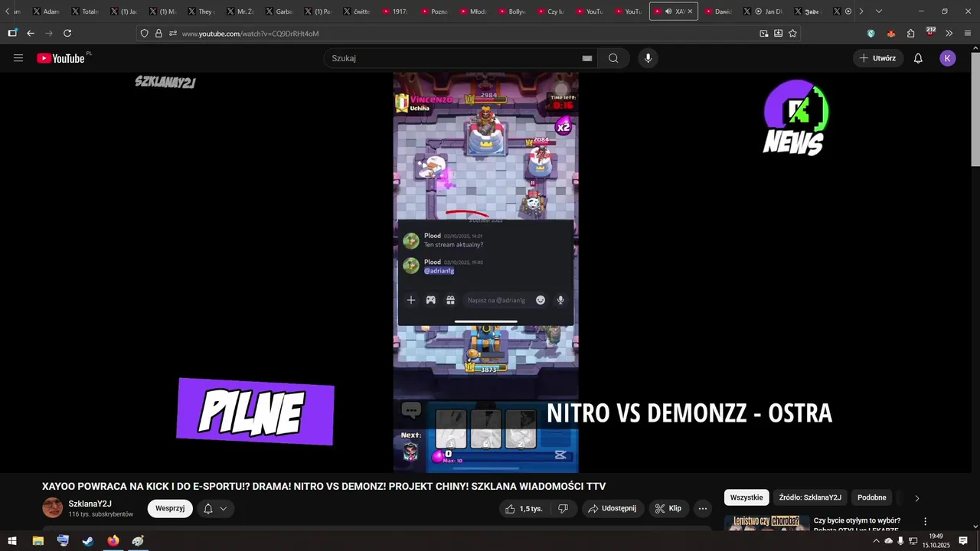The width and height of the screenshot is (980, 551).
Task: Open the 'Lenistwo czy choroba' video thumbnail
Action: [767, 524]
